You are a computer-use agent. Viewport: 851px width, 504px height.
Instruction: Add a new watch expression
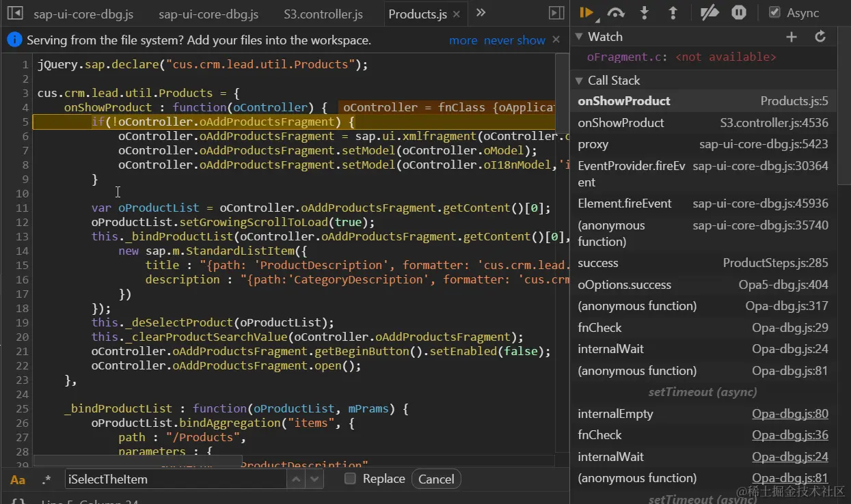792,37
